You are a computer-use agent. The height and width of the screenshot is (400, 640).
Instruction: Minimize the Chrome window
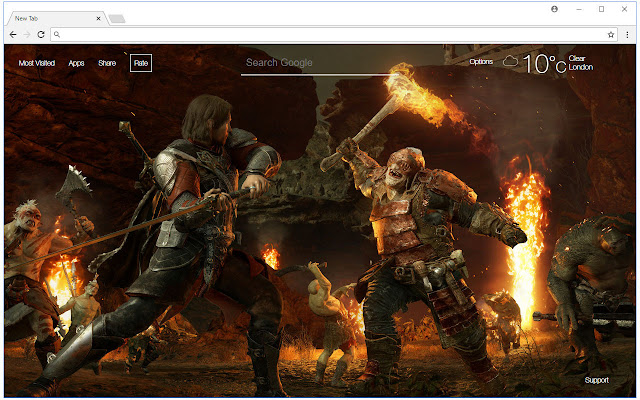click(579, 9)
